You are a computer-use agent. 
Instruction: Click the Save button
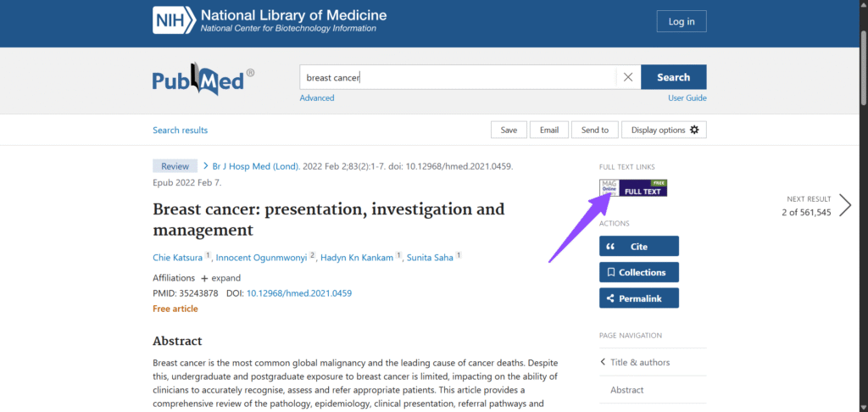(509, 130)
